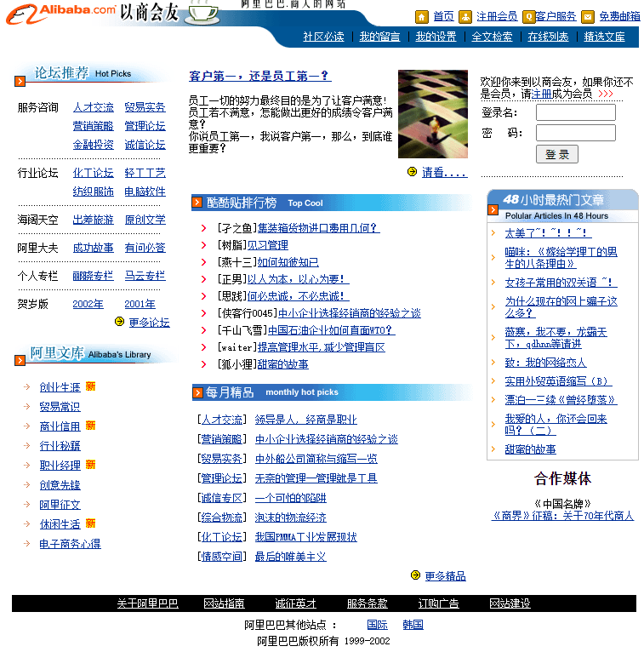Image resolution: width=644 pixels, height=652 pixels.
Task: Focus the 登录名 input field
Action: [x=576, y=112]
